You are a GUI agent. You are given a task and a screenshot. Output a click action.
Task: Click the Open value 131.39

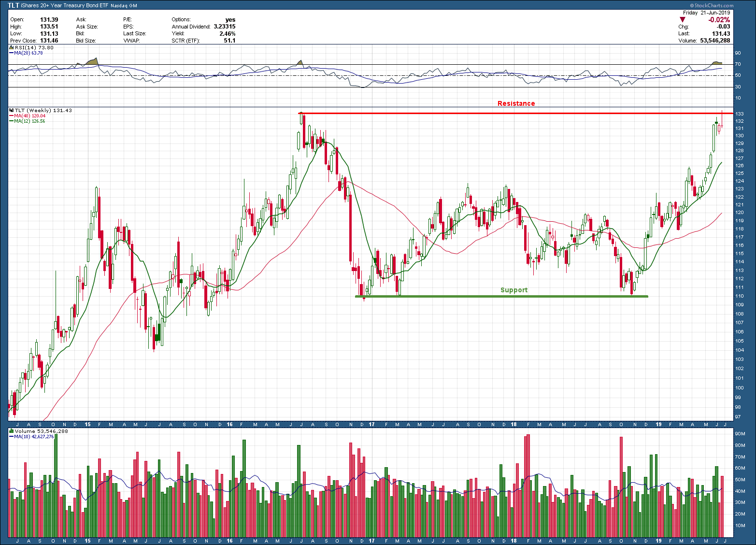pyautogui.click(x=49, y=20)
